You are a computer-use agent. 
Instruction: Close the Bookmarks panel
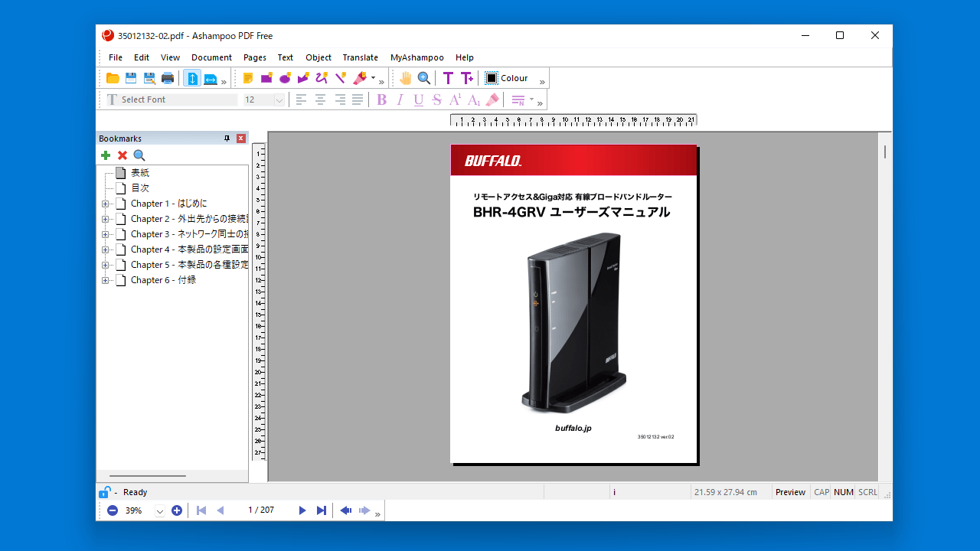(241, 139)
